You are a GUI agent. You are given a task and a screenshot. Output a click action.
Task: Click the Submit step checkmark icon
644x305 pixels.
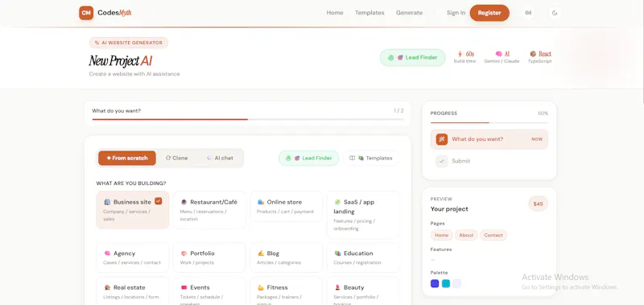pyautogui.click(x=441, y=161)
